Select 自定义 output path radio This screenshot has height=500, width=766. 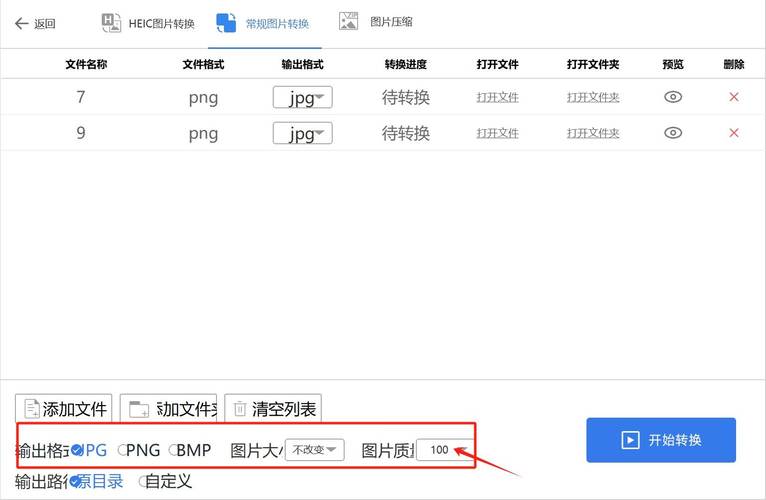click(165, 482)
